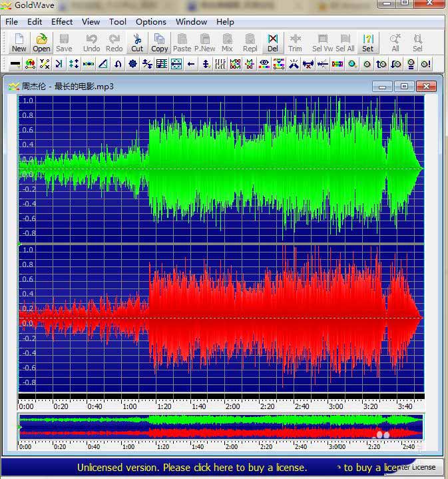The height and width of the screenshot is (479, 448).
Task: Delete selection with the Del icon
Action: [x=273, y=43]
